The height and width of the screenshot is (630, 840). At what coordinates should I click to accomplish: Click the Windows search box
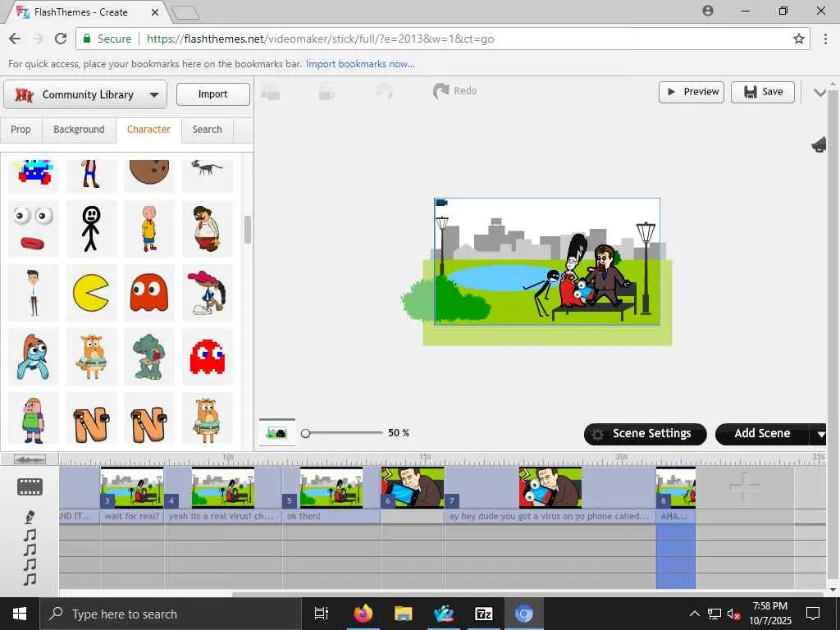pos(171,614)
